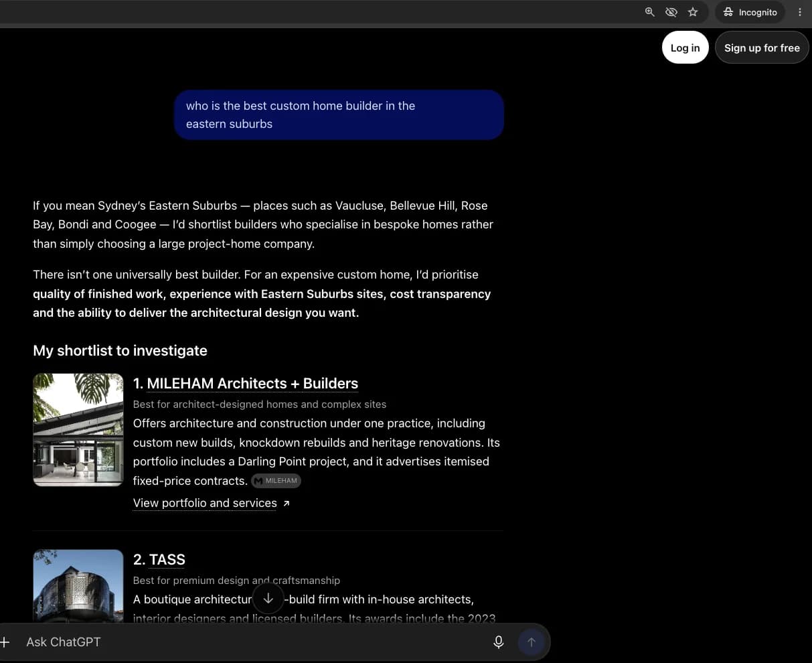The height and width of the screenshot is (663, 812).
Task: Click the My shortlist to investigate heading
Action: [120, 351]
